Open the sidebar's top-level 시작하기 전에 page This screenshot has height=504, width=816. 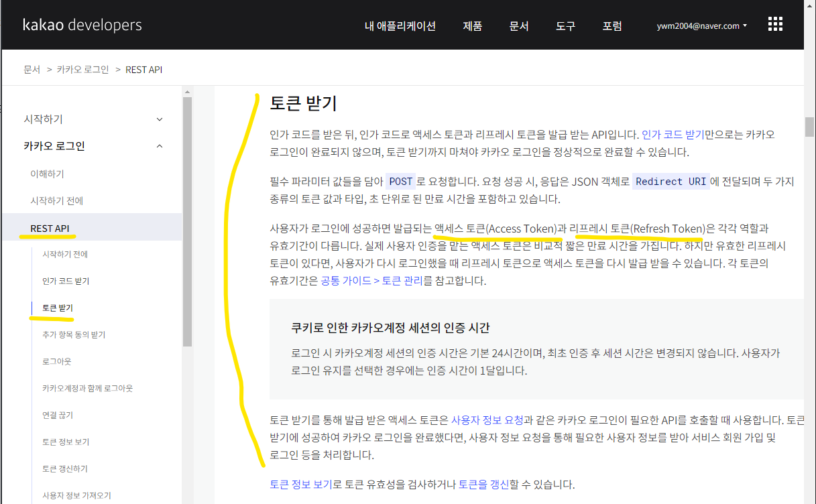click(56, 200)
